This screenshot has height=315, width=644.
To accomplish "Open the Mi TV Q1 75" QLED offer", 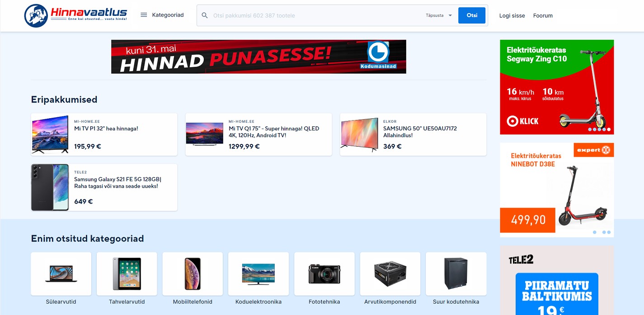I will tap(259, 134).
